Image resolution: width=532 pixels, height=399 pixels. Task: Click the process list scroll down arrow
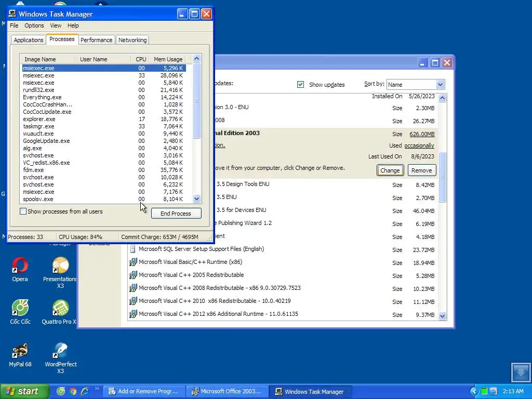pyautogui.click(x=196, y=199)
